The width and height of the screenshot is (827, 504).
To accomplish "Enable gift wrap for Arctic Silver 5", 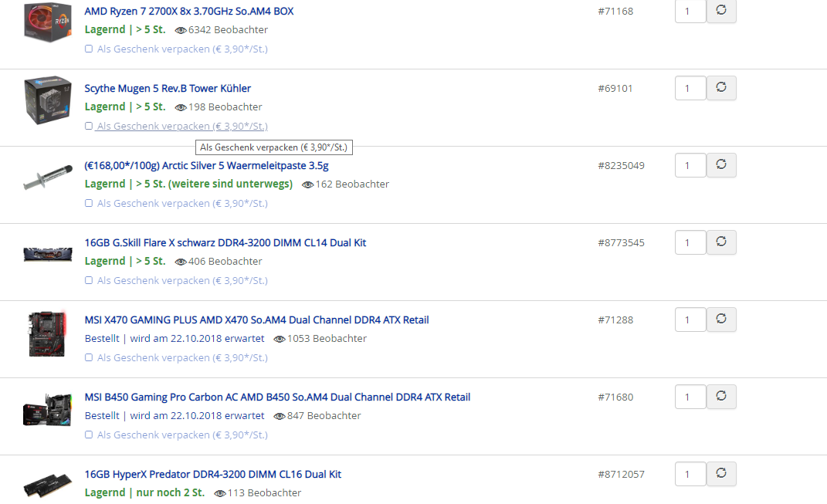I will tap(89, 204).
